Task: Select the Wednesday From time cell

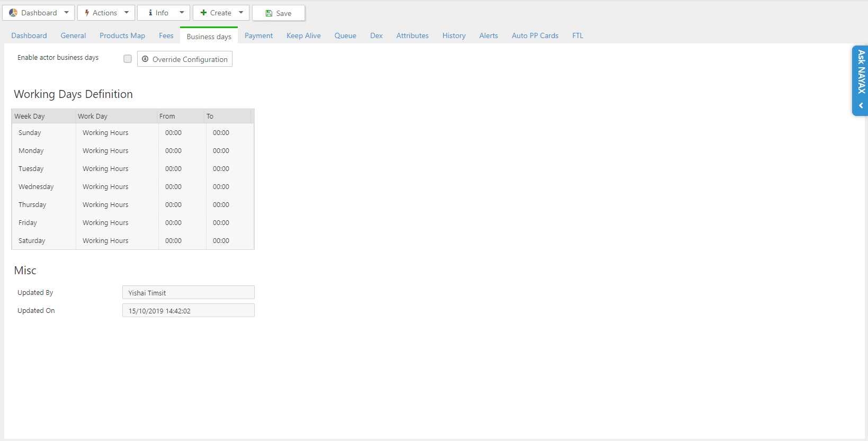Action: pos(182,187)
